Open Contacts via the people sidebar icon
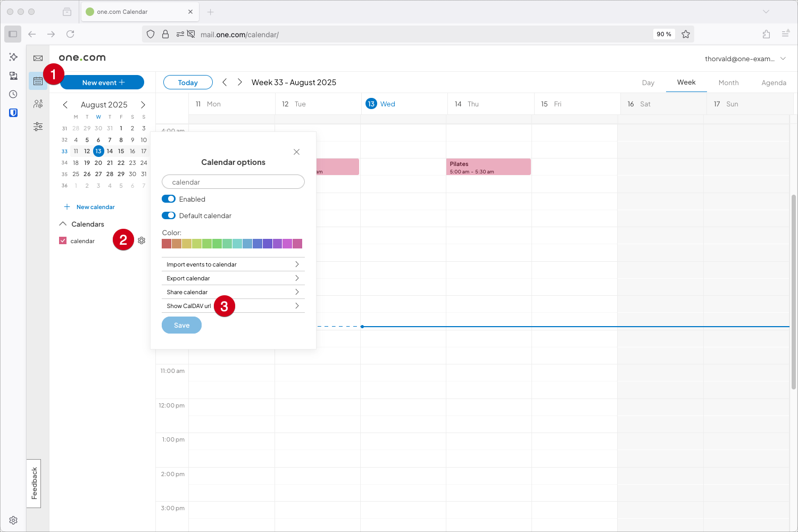The height and width of the screenshot is (532, 798). tap(37, 104)
